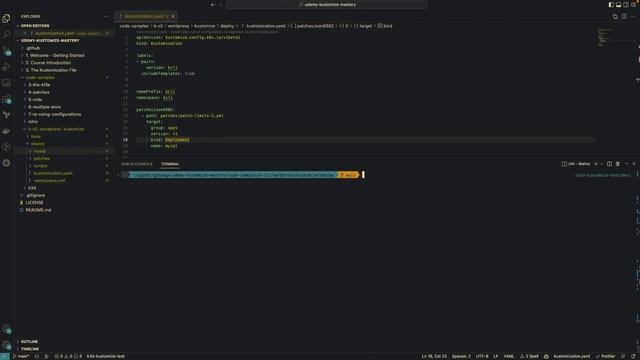Synchronize changes icon in status bar
Screen dimensions: 640x360
37,356
